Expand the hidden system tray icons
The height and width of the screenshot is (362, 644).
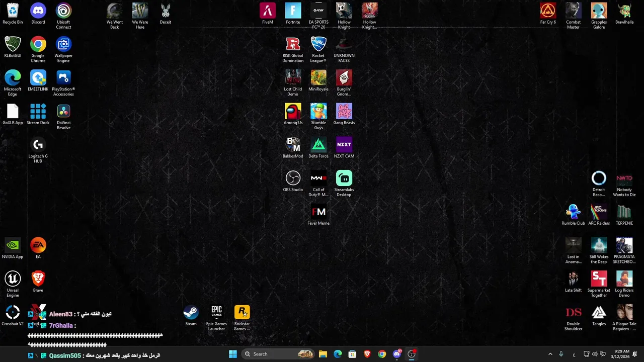(550, 354)
